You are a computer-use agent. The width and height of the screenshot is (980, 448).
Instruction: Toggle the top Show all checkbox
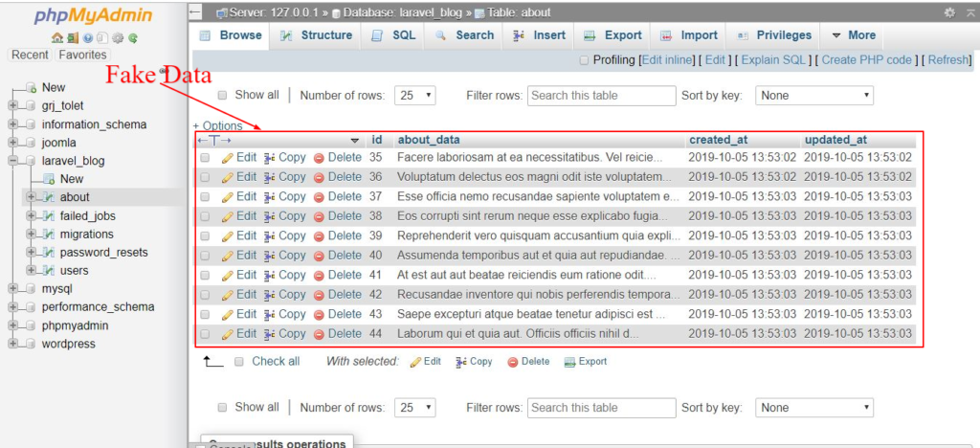(223, 96)
